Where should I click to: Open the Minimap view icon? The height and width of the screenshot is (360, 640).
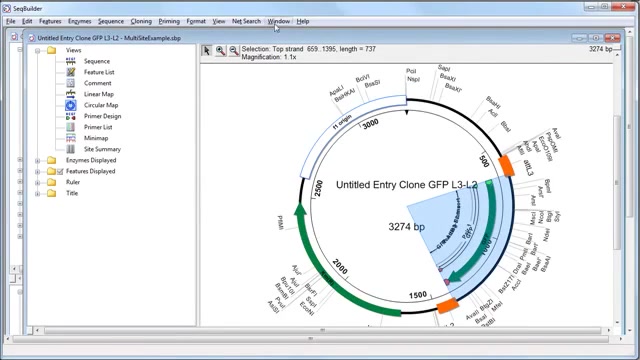pyautogui.click(x=71, y=138)
